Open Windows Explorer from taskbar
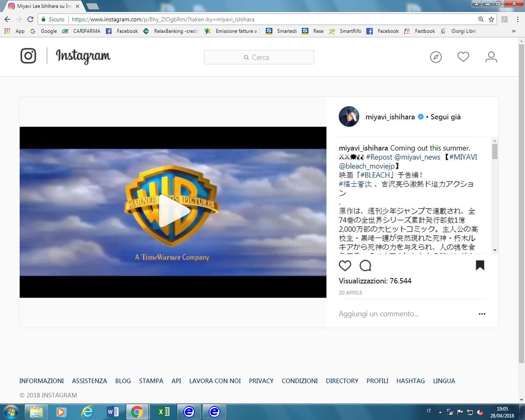Viewport: 525px width, 420px height. pos(37,412)
